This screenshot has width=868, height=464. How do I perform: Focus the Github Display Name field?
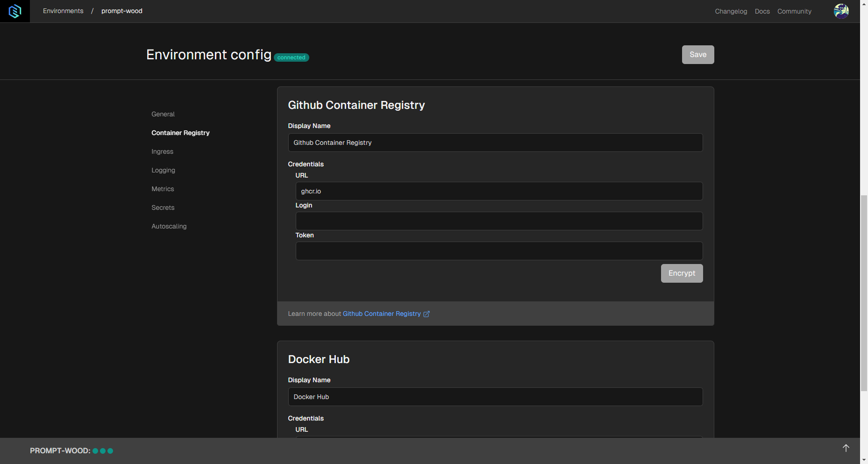tap(495, 143)
